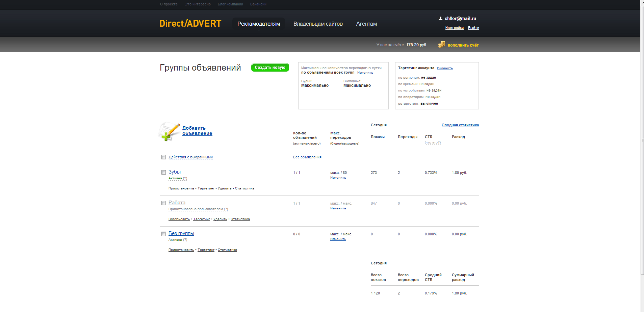Open Настройки account settings
This screenshot has width=644, height=312.
pos(454,28)
